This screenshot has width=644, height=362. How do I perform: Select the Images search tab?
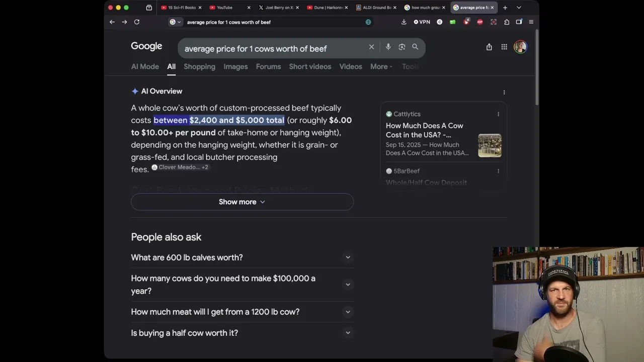point(235,66)
